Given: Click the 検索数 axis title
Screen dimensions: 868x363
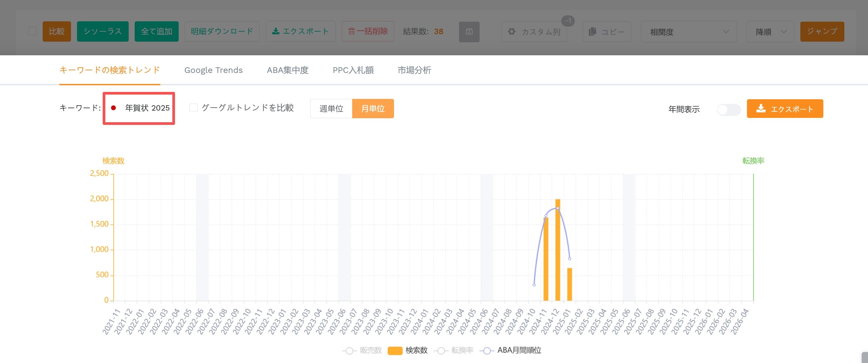Looking at the screenshot, I should coord(113,161).
